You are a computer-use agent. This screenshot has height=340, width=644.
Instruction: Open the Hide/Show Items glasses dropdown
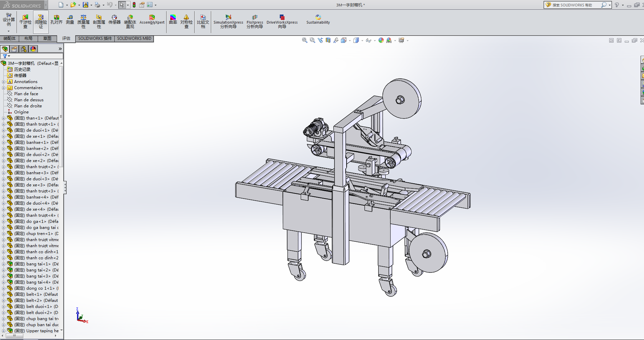370,41
